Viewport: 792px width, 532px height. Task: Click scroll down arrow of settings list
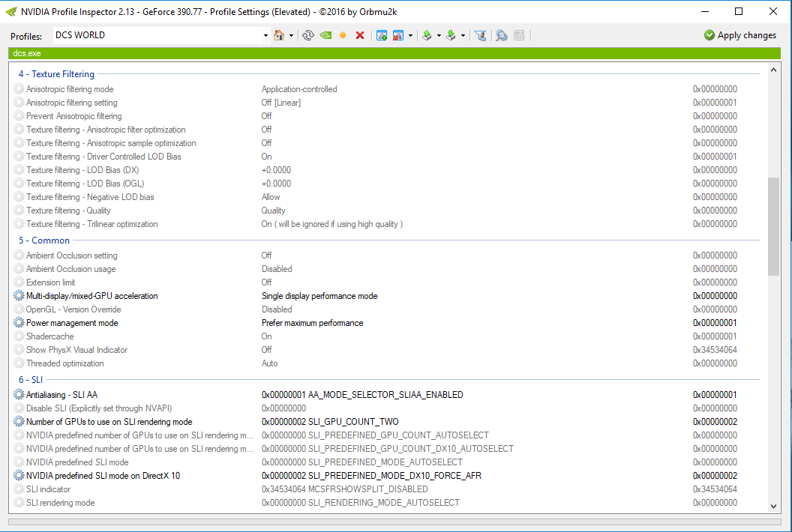click(773, 507)
